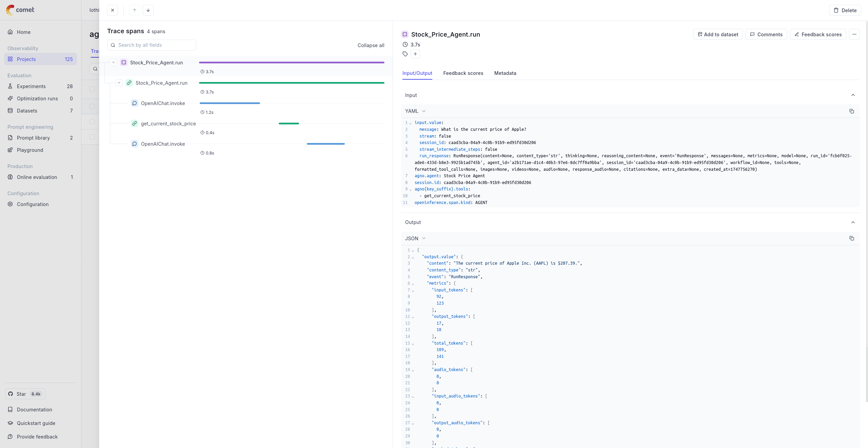The width and height of the screenshot is (868, 448).
Task: Open the GitHub Star button
Action: pyautogui.click(x=25, y=394)
